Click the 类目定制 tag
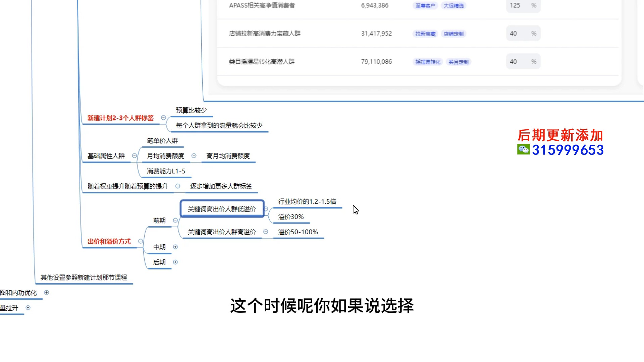The height and width of the screenshot is (362, 644). (x=458, y=62)
